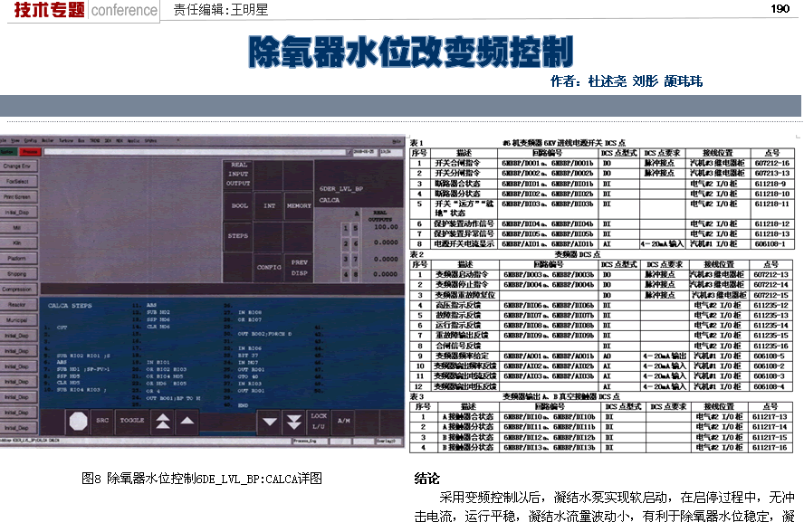The width and height of the screenshot is (804, 532).
Task: Click the red Process button
Action: [x=30, y=152]
